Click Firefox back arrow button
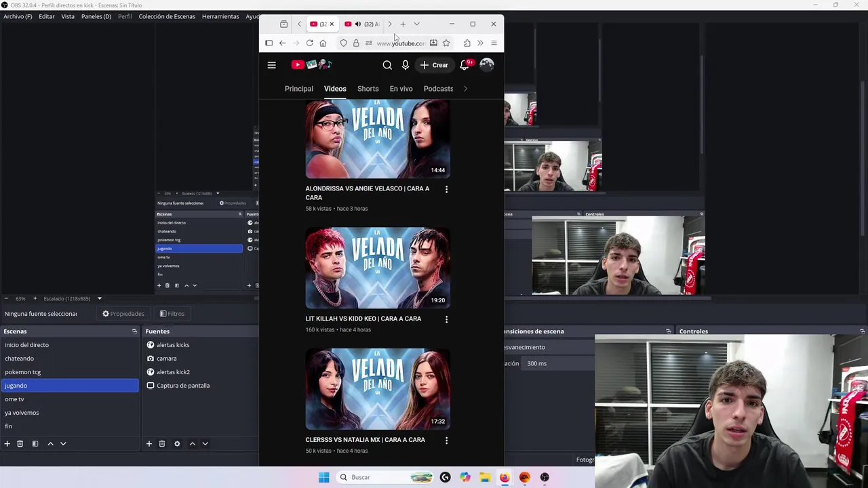This screenshot has height=488, width=868. pyautogui.click(x=282, y=43)
